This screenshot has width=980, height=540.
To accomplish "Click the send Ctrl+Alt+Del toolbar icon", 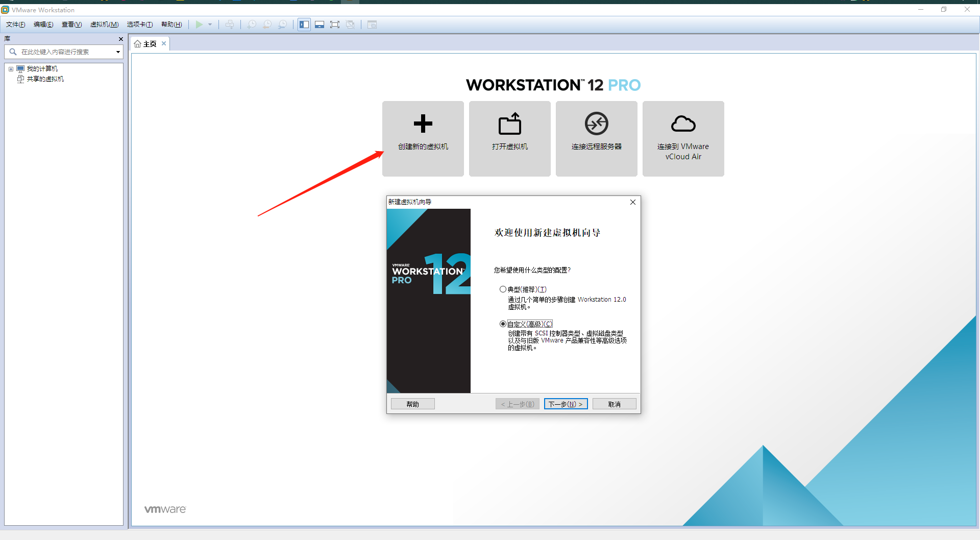I will (x=230, y=24).
